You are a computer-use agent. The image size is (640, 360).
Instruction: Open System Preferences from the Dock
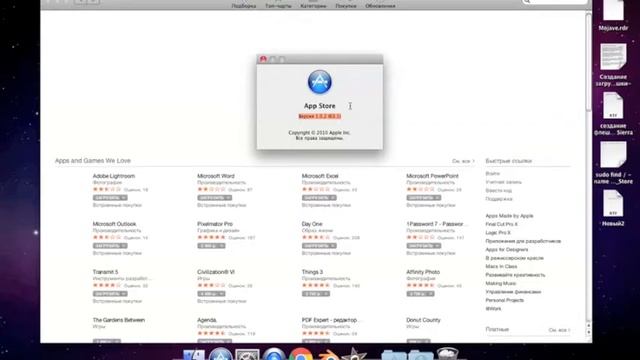click(x=247, y=354)
